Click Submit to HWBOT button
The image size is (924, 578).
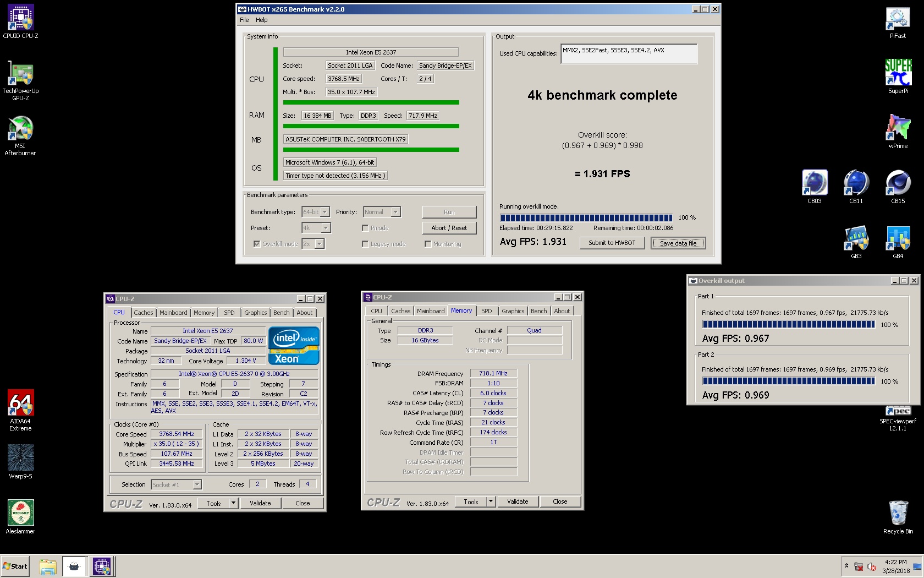pyautogui.click(x=612, y=243)
